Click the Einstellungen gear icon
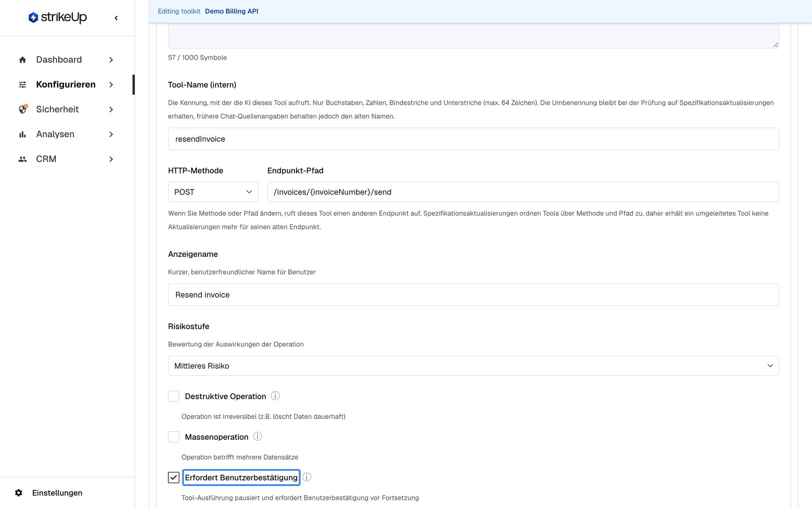Image resolution: width=812 pixels, height=508 pixels. 18,493
